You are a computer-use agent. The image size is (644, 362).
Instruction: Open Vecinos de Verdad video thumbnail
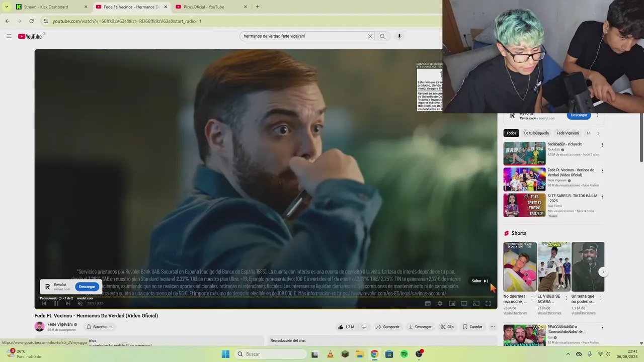[524, 179]
